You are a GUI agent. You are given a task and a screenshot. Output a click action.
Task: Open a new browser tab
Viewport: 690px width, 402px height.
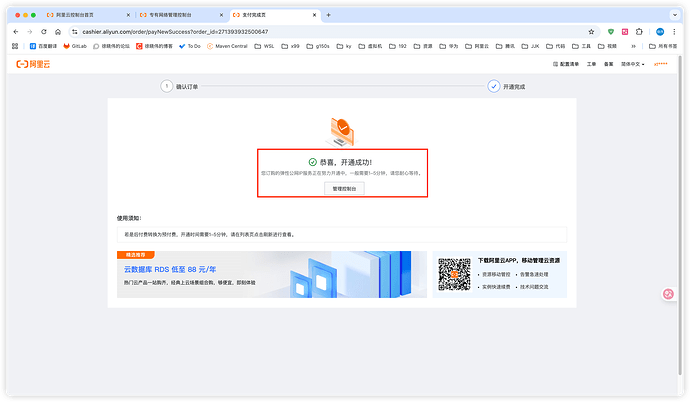point(329,16)
